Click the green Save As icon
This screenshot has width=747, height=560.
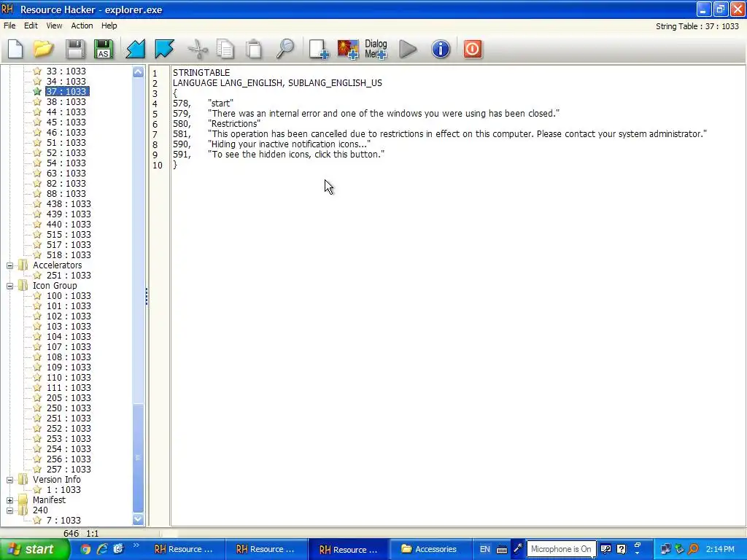[104, 49]
